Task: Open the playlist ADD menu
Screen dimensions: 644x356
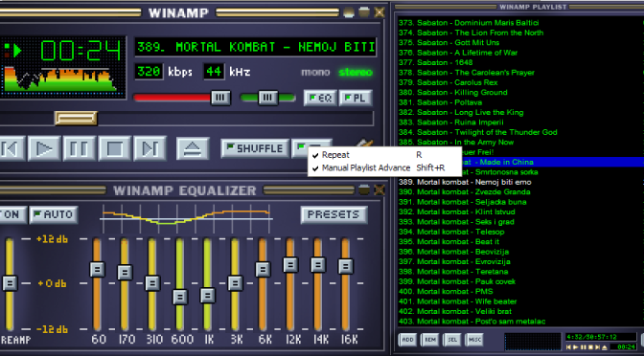Action: coord(407,340)
